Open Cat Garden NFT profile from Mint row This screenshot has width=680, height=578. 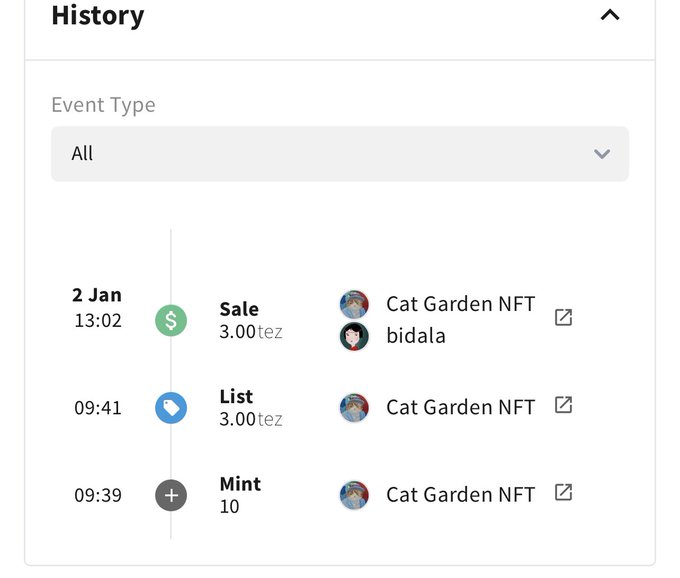[x=460, y=494]
